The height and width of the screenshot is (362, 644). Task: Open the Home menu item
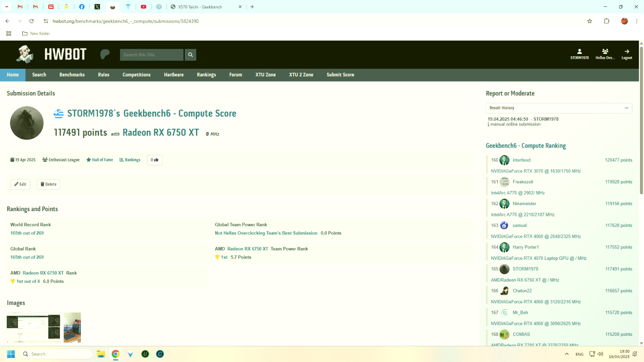[x=13, y=75]
